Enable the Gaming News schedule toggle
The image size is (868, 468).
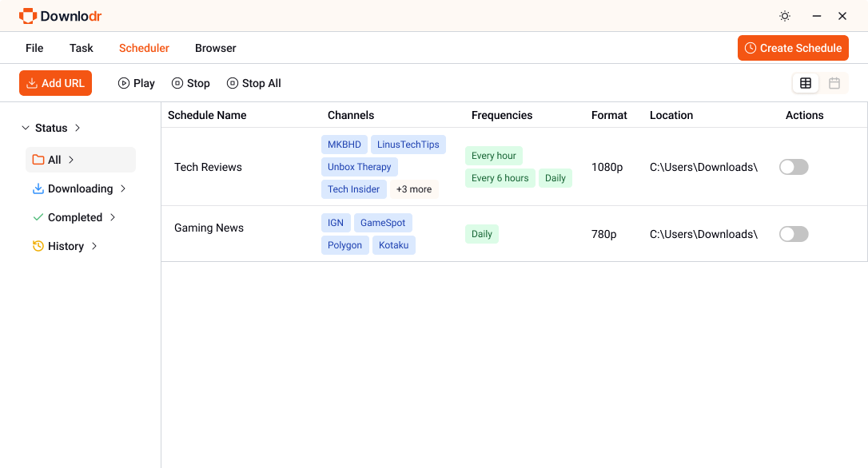coord(793,234)
